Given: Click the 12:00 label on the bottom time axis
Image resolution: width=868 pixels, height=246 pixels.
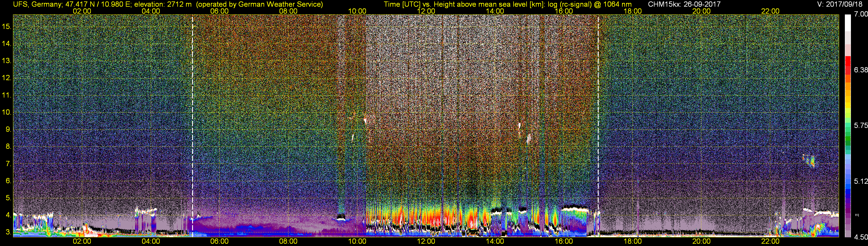Looking at the screenshot, I should (x=426, y=241).
